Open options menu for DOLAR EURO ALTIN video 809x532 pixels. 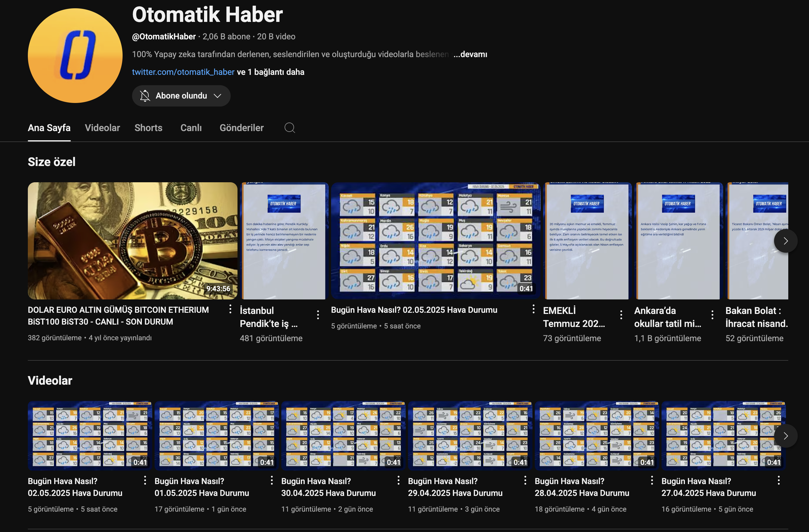(x=230, y=309)
